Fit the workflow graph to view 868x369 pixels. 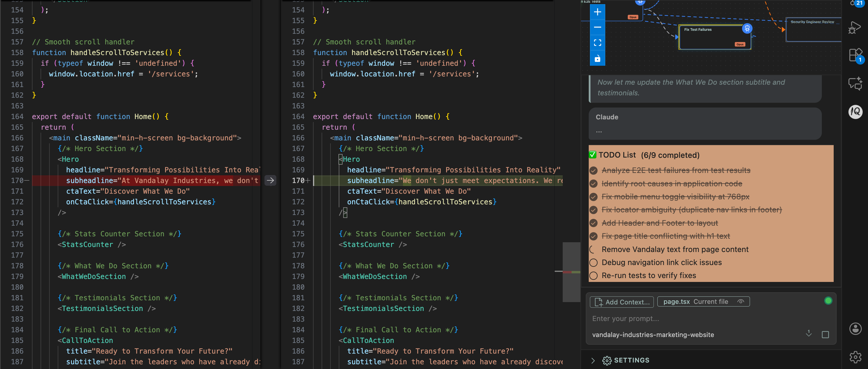tap(597, 43)
